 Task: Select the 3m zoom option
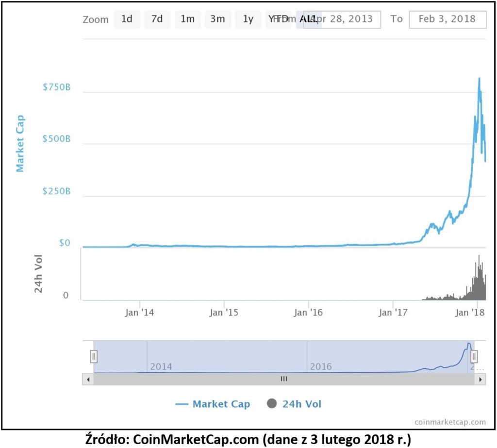click(x=217, y=19)
